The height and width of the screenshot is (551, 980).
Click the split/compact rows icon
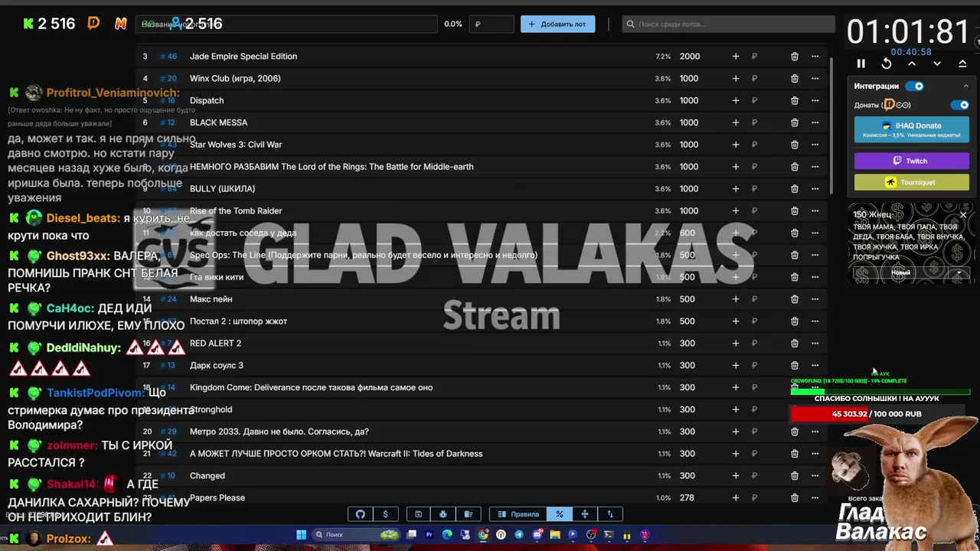(x=585, y=514)
